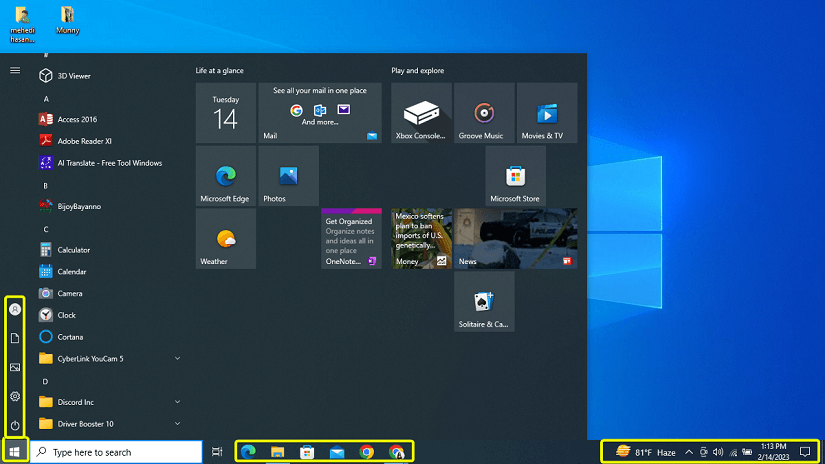Show hidden system tray icons
This screenshot has height=464, width=825.
point(689,452)
